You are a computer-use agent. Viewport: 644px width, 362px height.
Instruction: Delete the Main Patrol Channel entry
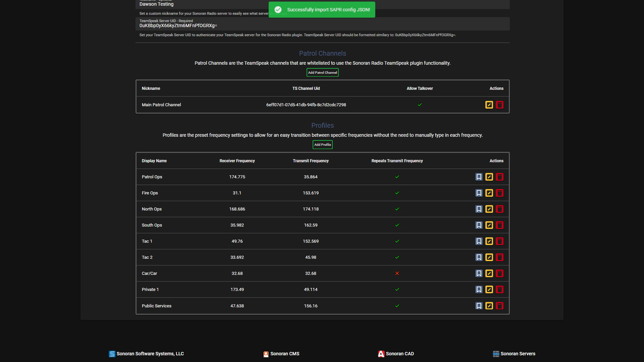tap(499, 105)
